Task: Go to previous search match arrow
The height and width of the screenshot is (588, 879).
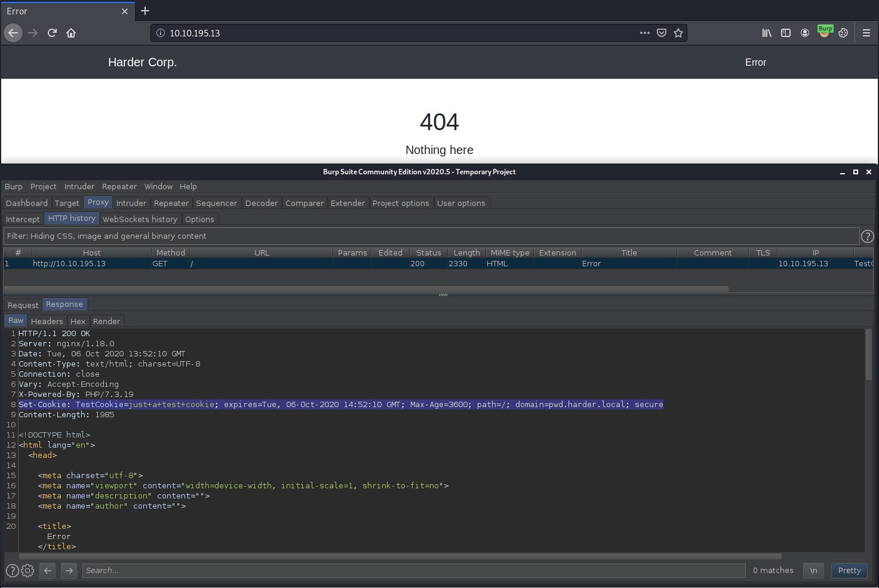Action: (48, 571)
